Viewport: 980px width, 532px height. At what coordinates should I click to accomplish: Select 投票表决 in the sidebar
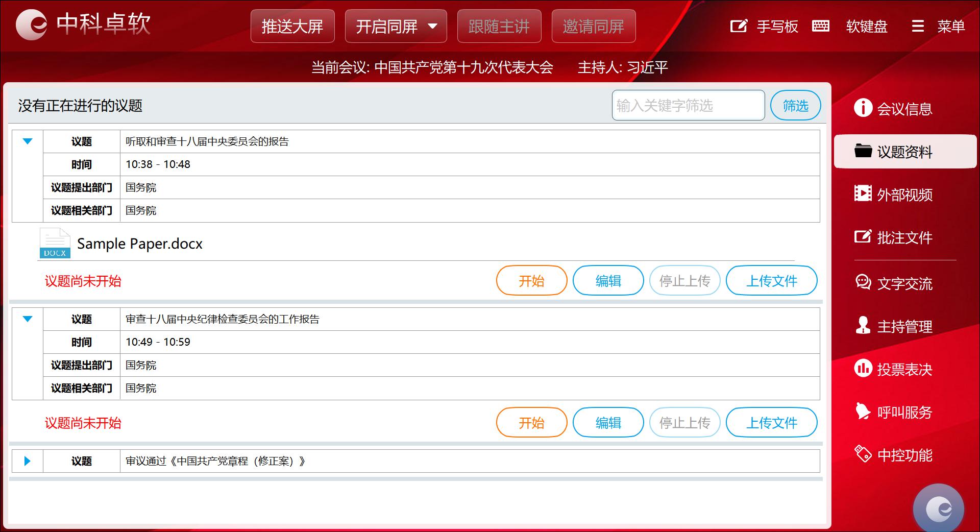coord(904,369)
